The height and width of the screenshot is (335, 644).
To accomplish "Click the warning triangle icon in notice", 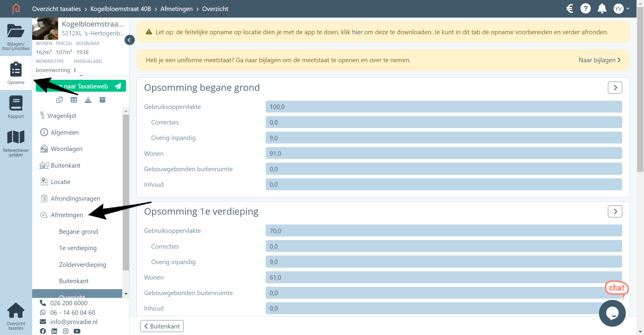I will point(149,32).
